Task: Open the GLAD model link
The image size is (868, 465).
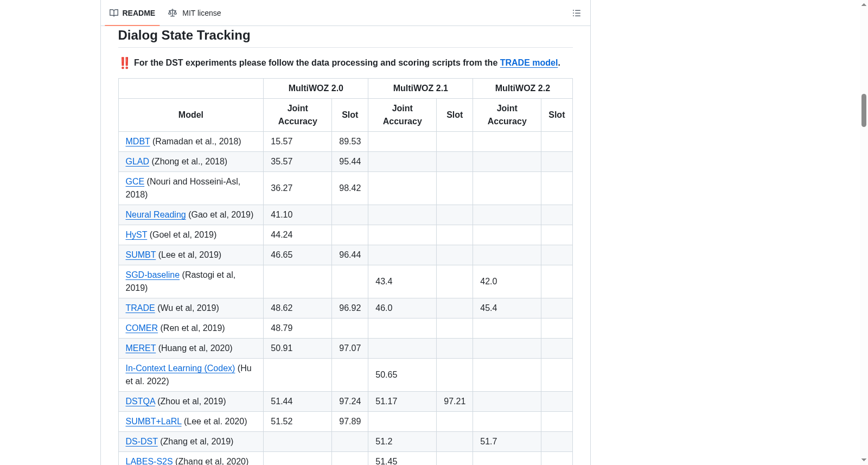Action: (137, 162)
